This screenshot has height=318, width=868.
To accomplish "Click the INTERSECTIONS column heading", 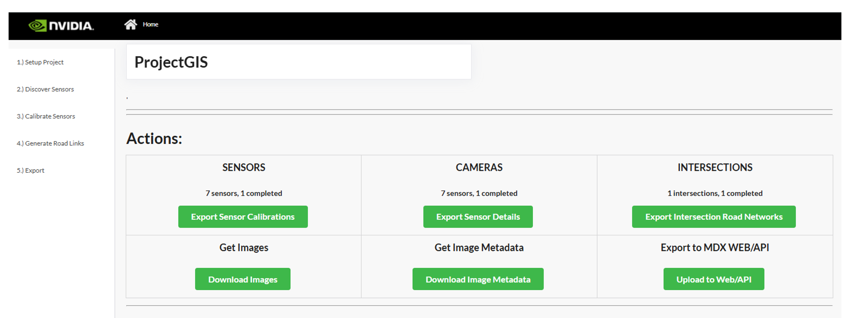I will tap(715, 167).
